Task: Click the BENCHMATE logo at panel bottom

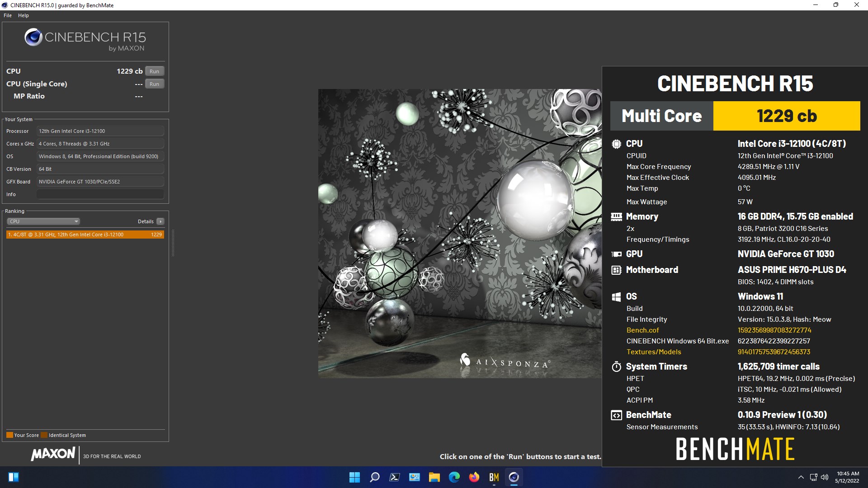Action: tap(735, 449)
